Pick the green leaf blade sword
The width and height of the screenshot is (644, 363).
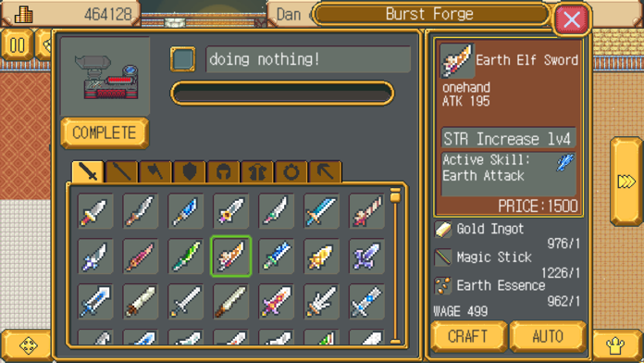click(186, 257)
